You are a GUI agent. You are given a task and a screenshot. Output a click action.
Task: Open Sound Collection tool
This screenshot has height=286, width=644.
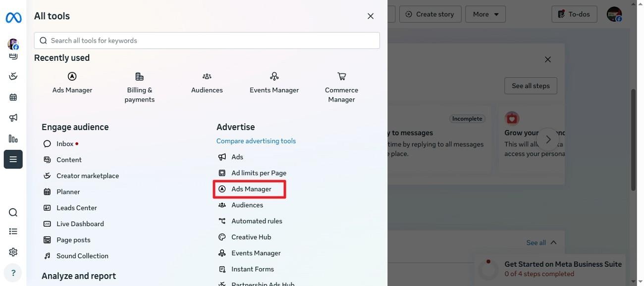82,256
